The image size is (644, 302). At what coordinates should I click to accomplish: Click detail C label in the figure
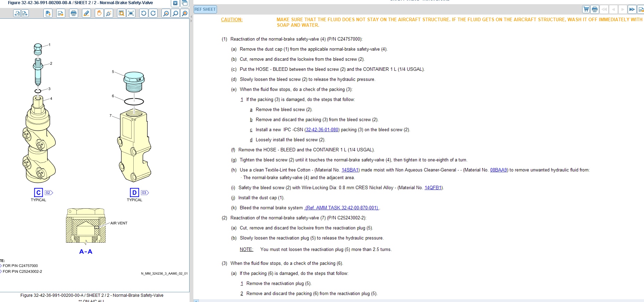click(x=39, y=193)
